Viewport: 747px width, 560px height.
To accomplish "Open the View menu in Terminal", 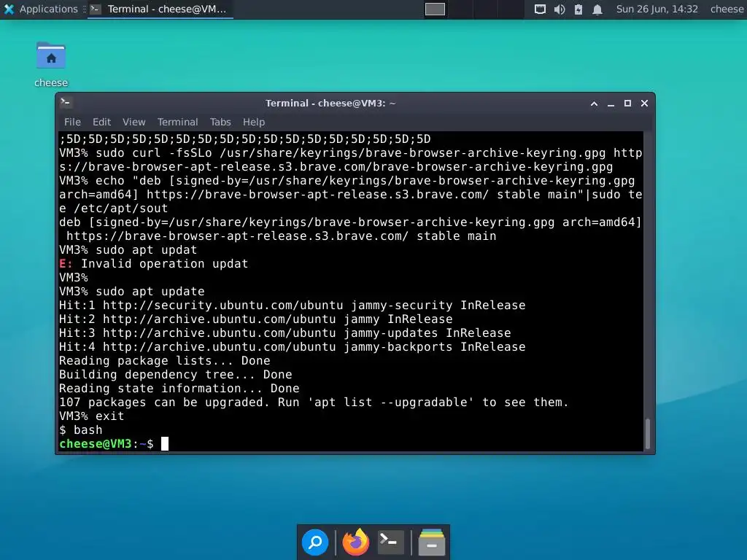I will [134, 122].
